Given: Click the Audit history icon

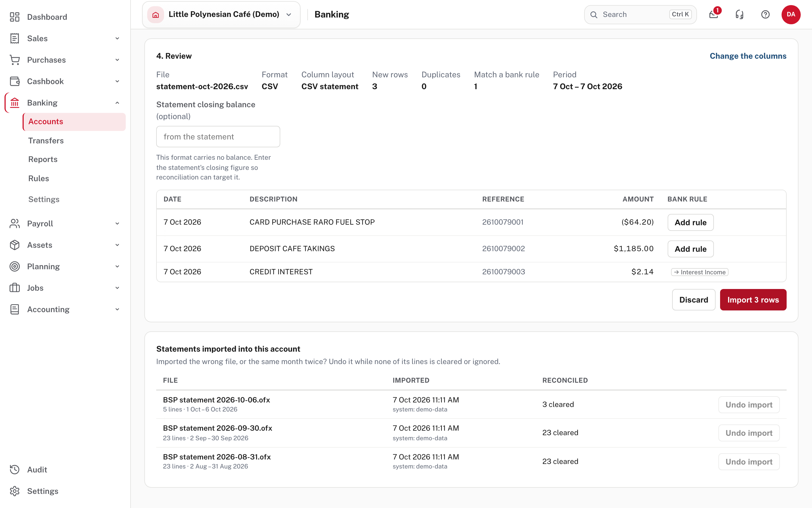Looking at the screenshot, I should [14, 469].
